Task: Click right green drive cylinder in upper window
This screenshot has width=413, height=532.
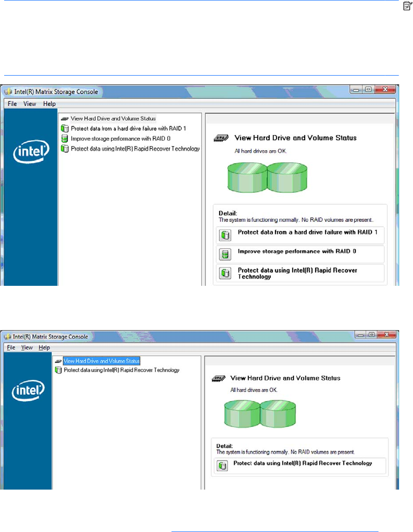Action: click(287, 177)
